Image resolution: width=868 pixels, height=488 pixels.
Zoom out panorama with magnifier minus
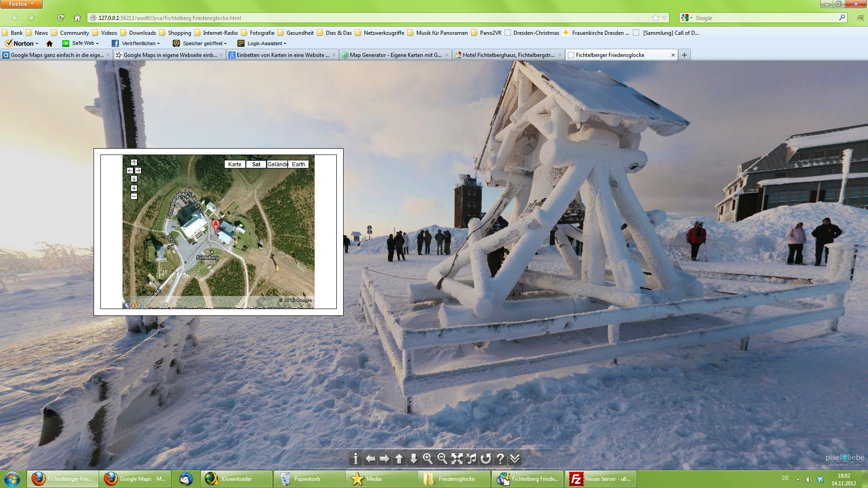tap(442, 459)
